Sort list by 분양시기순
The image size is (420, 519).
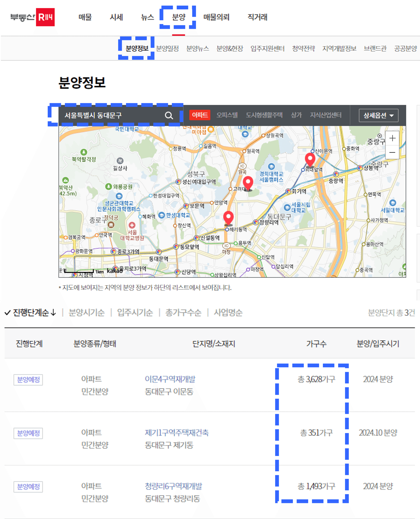click(x=87, y=313)
